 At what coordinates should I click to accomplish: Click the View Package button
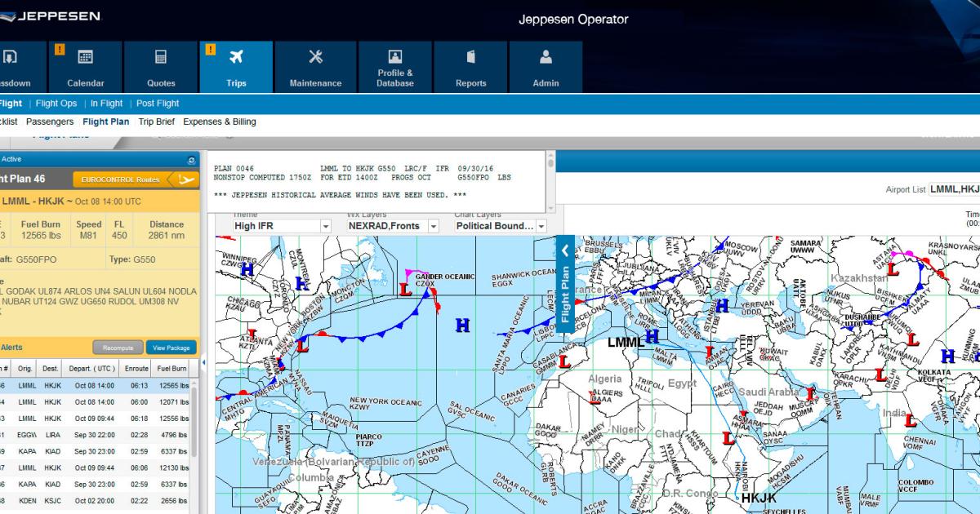[x=170, y=347]
